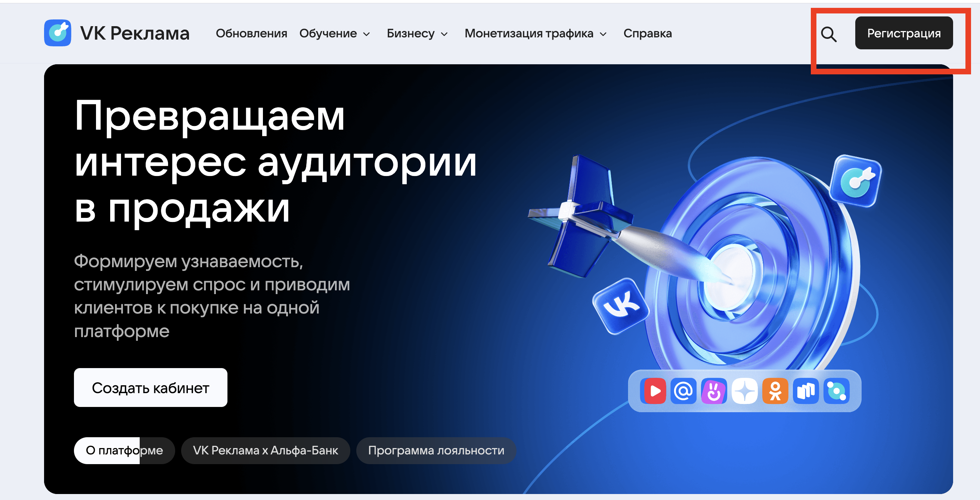Click the red video play app icon
The width and height of the screenshot is (980, 500).
(x=653, y=391)
